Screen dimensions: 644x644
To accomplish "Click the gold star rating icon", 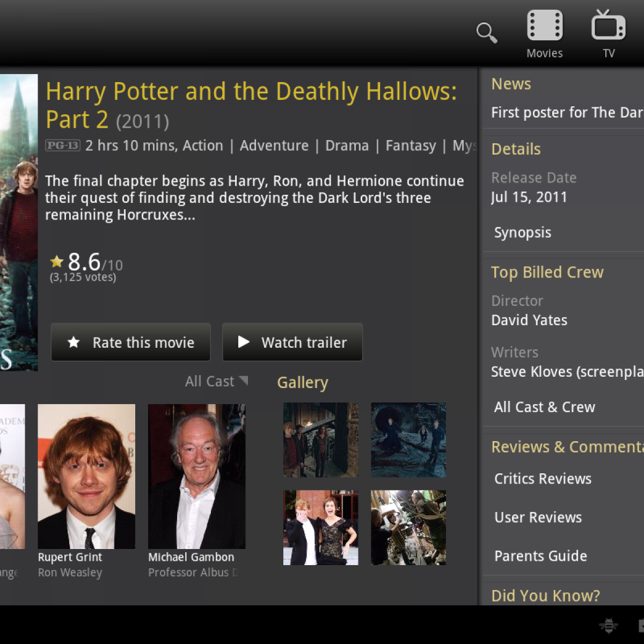I will coord(57,261).
